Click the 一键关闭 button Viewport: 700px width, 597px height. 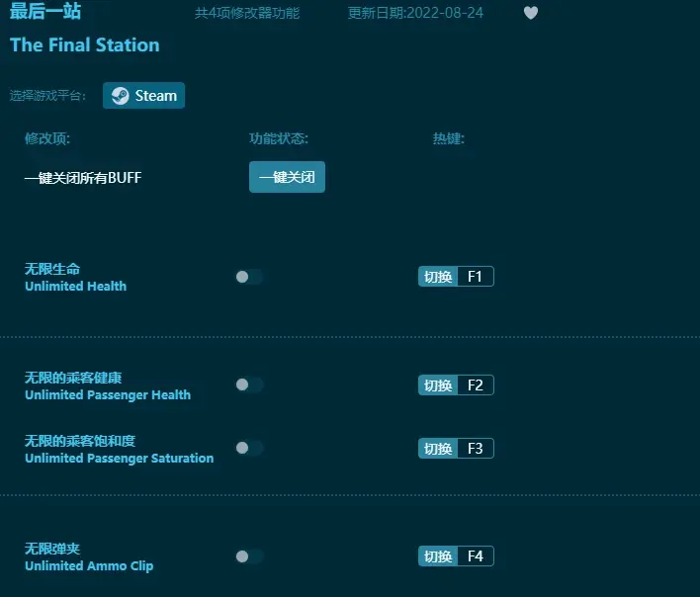click(x=287, y=177)
